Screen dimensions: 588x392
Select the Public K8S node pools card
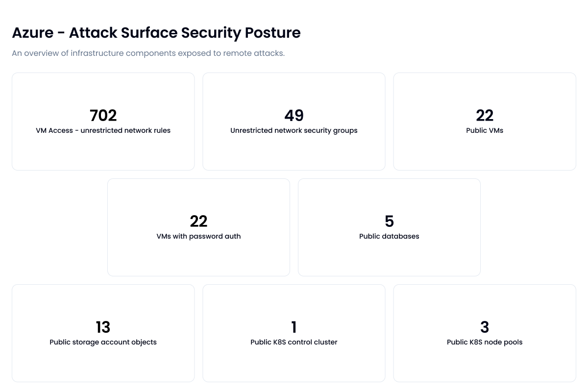pos(485,333)
